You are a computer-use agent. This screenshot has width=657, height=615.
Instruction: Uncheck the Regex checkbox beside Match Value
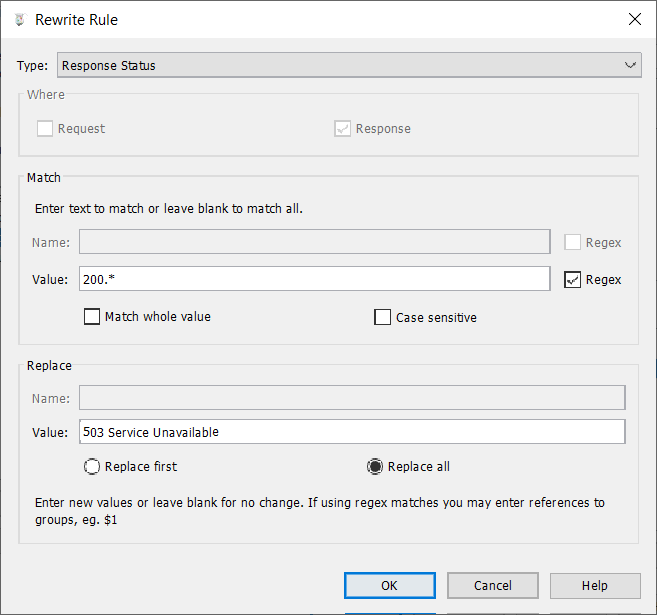tap(573, 279)
